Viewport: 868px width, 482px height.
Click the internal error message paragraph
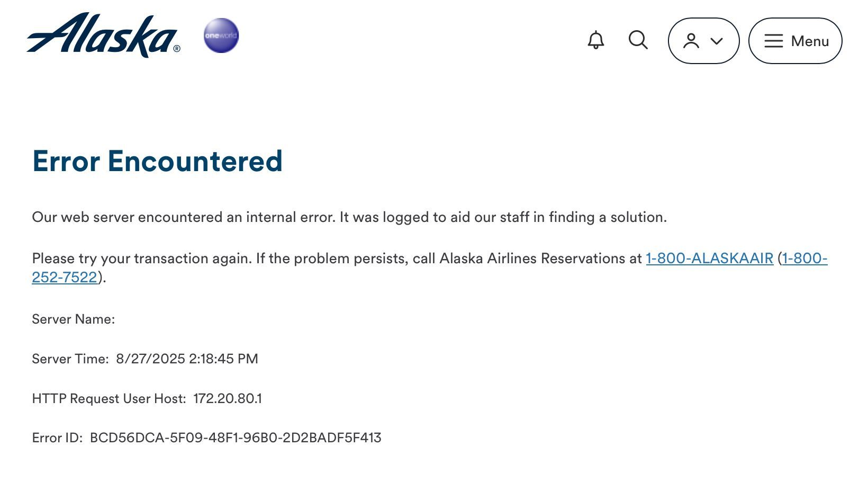point(349,217)
